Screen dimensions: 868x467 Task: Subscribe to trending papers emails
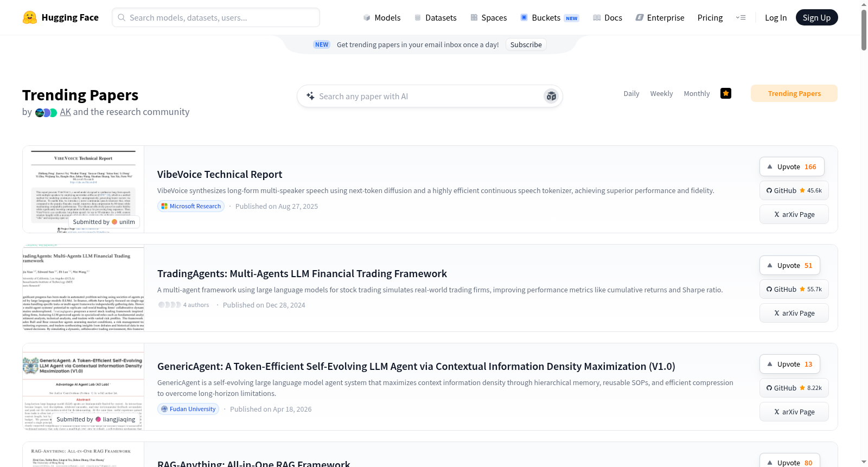tap(526, 44)
